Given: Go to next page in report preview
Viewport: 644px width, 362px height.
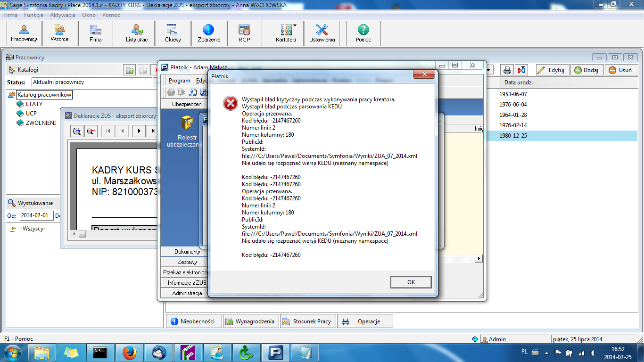Looking at the screenshot, I should tap(139, 131).
